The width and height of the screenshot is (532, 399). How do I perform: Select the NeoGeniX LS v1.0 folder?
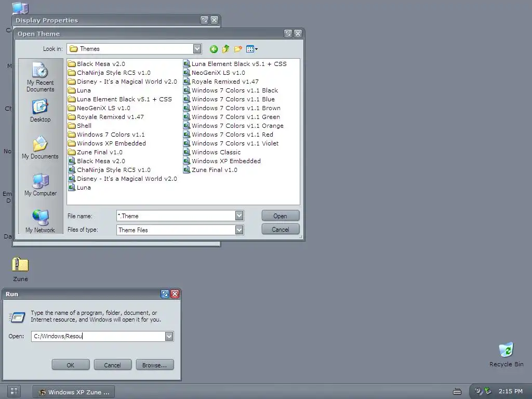click(x=99, y=108)
